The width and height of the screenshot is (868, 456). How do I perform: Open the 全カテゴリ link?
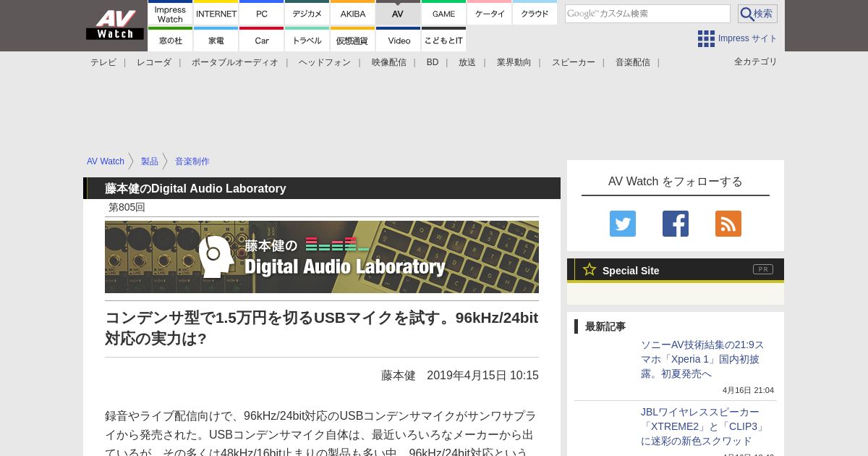click(x=756, y=62)
